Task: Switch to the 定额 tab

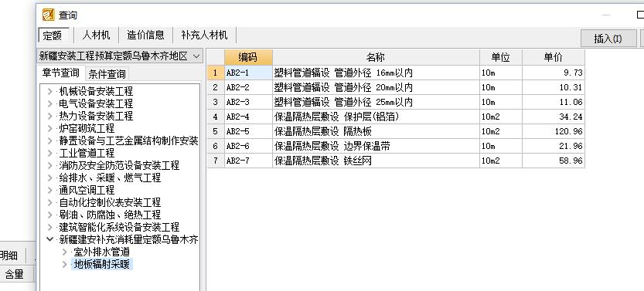Action: 53,36
